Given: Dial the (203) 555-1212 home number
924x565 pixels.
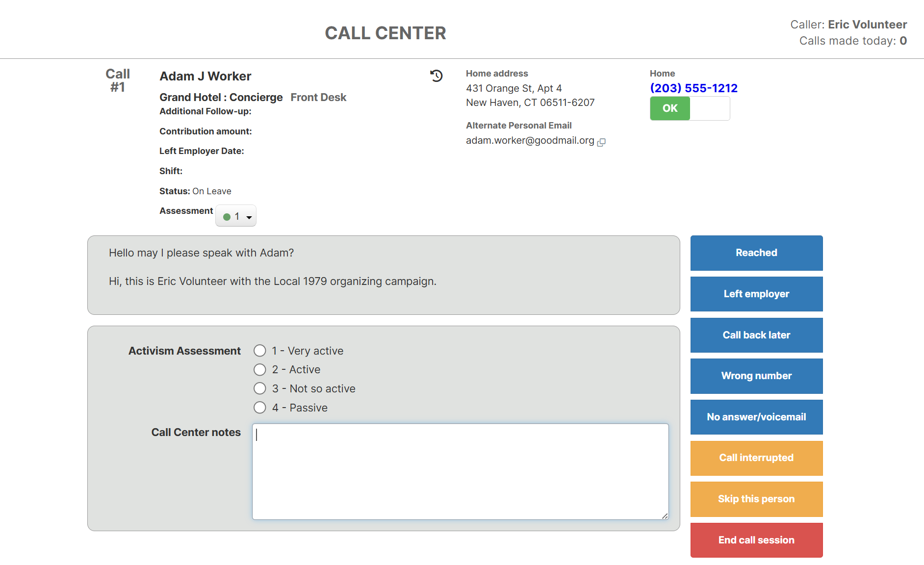Looking at the screenshot, I should point(693,88).
